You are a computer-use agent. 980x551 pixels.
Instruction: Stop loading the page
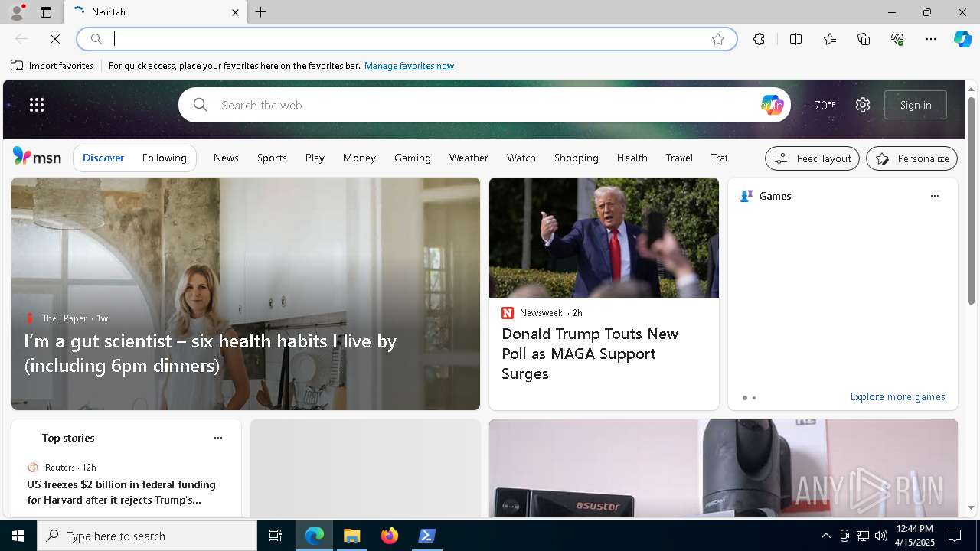point(55,39)
